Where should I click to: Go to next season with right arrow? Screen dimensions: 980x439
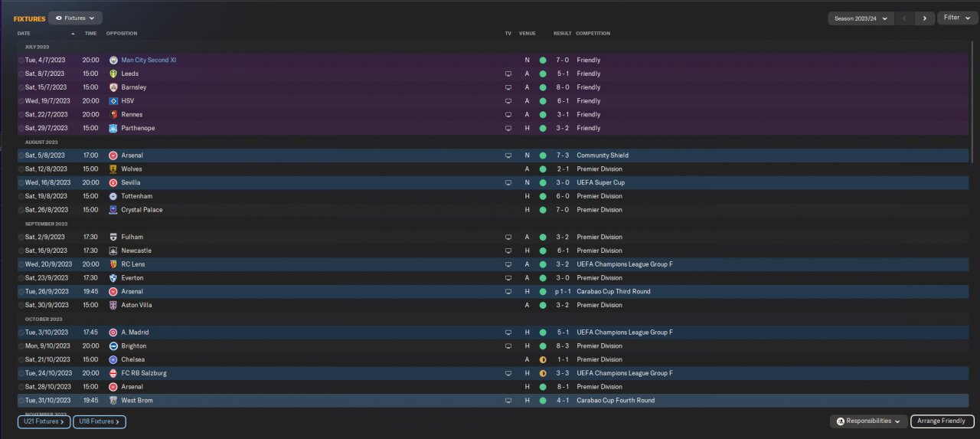click(x=925, y=18)
